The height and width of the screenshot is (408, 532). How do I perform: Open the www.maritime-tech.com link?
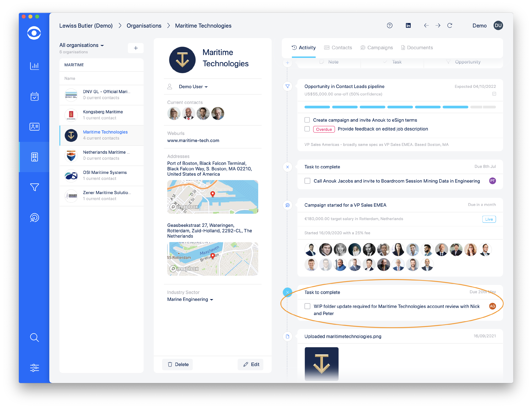coord(193,140)
